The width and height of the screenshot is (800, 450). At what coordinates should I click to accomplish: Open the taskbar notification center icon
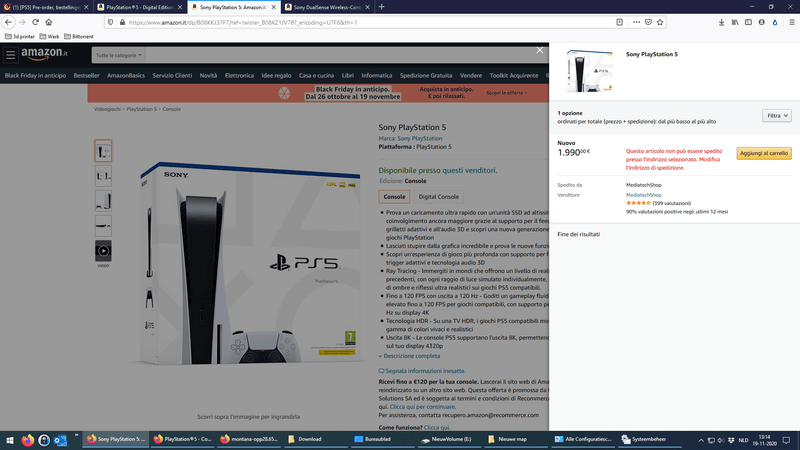[x=787, y=440]
